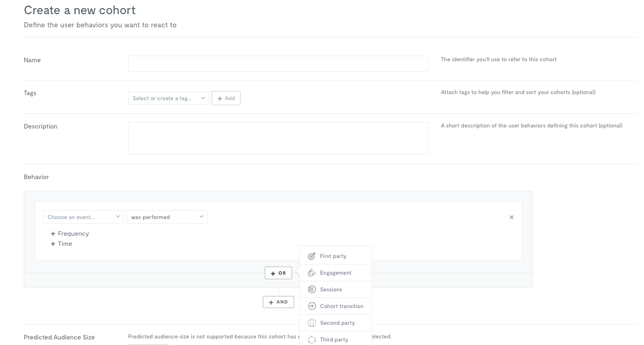Image resolution: width=644 pixels, height=345 pixels.
Task: Remove the behavior rule with X icon
Action: click(x=511, y=217)
